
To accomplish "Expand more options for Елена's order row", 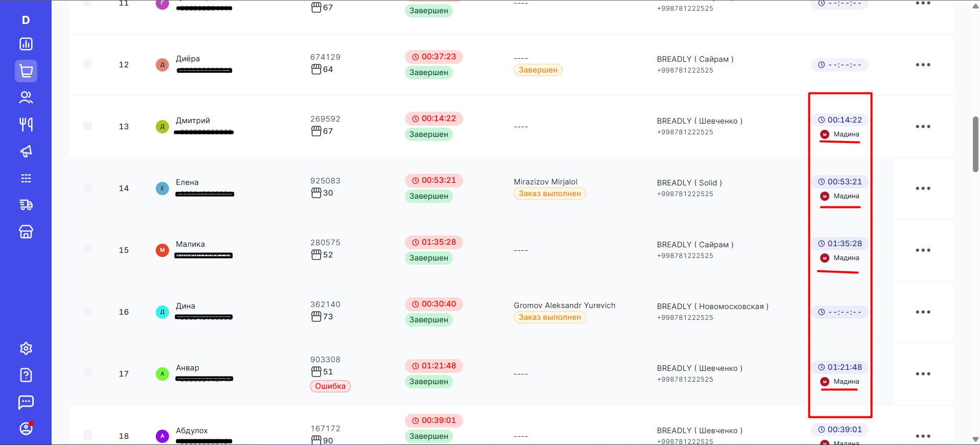I will coord(922,189).
